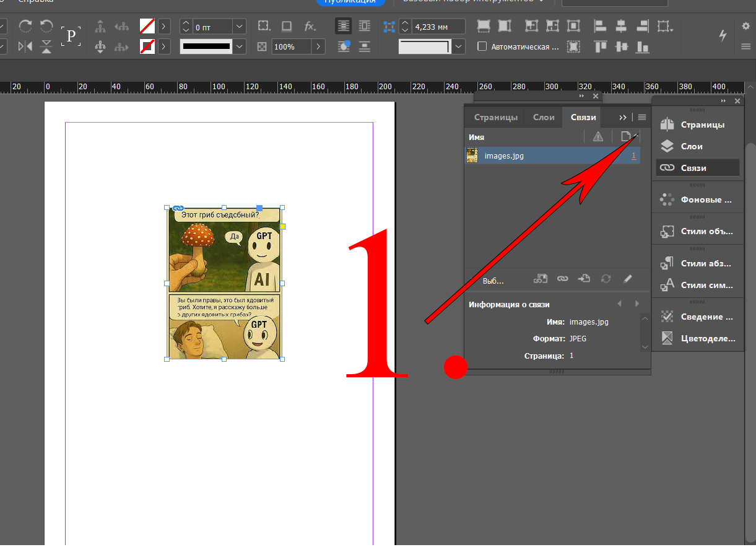The image size is (756, 560).
Task: Expand the 100% opacity slider arrow
Action: point(318,46)
